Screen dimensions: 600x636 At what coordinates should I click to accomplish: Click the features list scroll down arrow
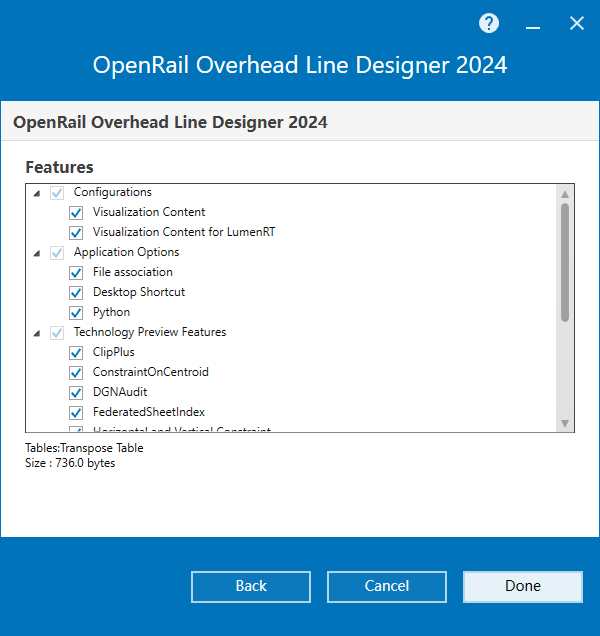(x=565, y=423)
